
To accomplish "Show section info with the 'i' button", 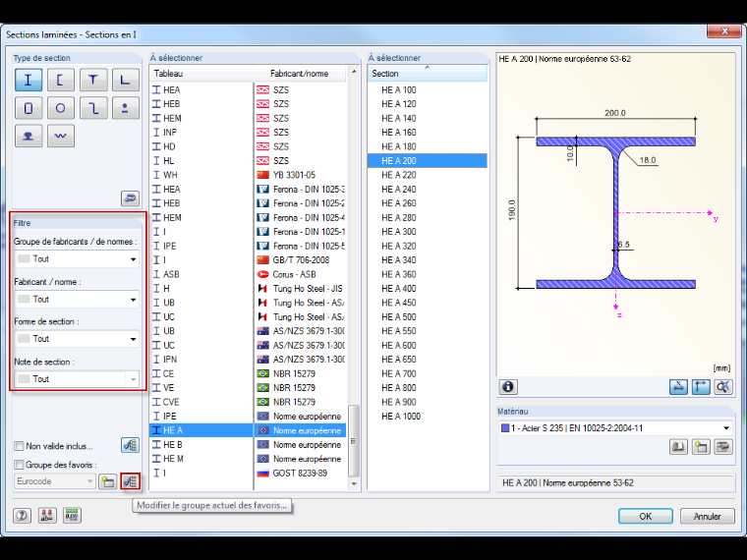I will (508, 387).
